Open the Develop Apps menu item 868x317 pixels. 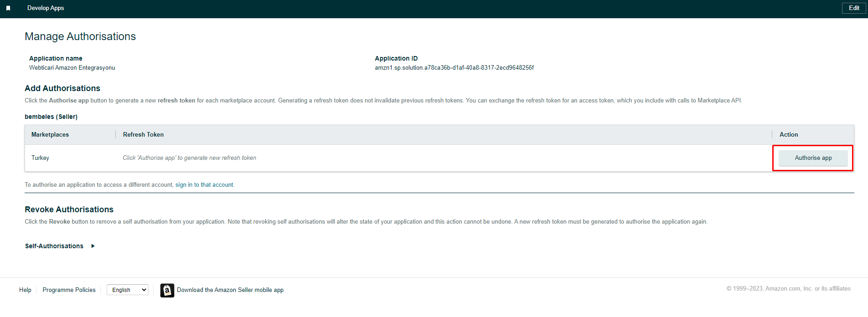[x=46, y=8]
